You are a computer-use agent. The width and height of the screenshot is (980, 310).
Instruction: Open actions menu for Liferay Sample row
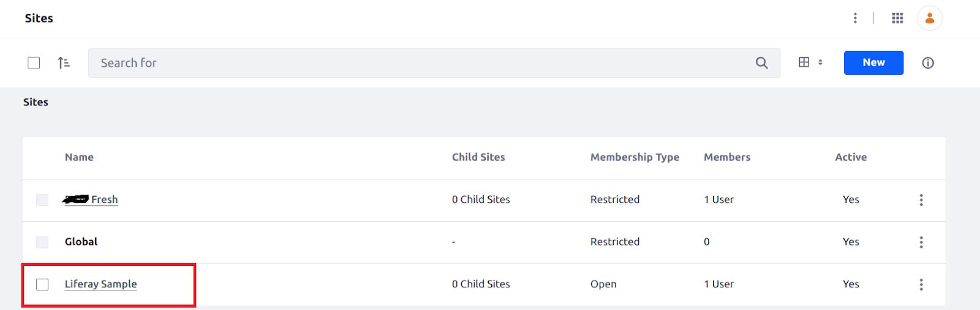921,284
